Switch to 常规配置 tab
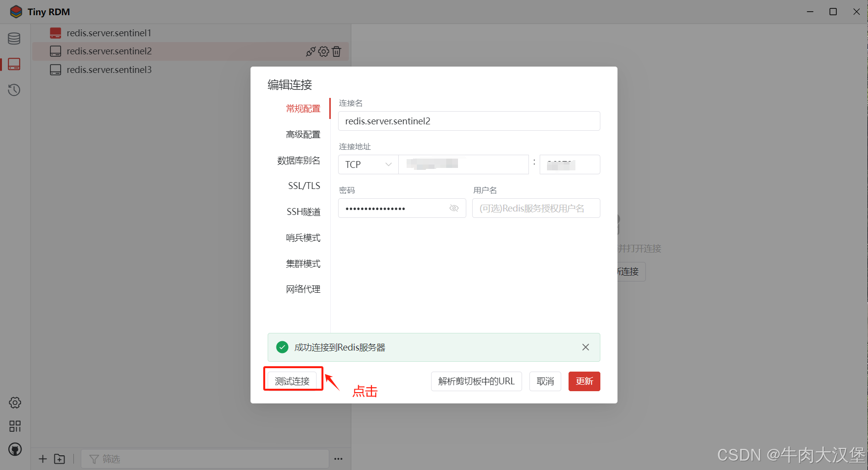The width and height of the screenshot is (868, 470). coord(303,109)
